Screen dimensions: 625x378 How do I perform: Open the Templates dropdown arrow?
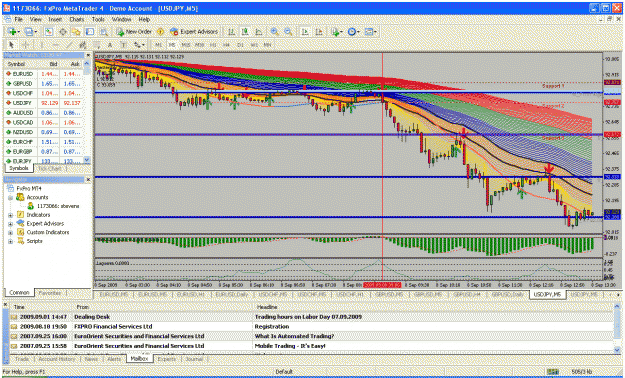coord(375,32)
